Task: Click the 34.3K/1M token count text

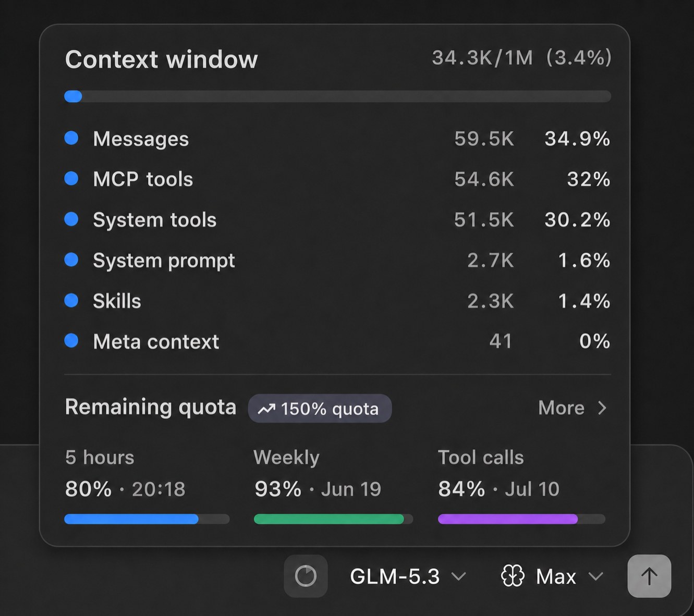Action: pyautogui.click(x=482, y=58)
